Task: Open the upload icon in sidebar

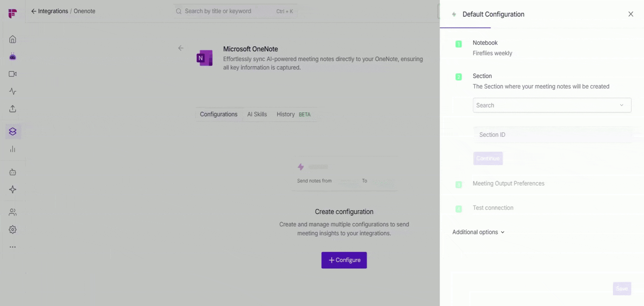Action: (13, 109)
